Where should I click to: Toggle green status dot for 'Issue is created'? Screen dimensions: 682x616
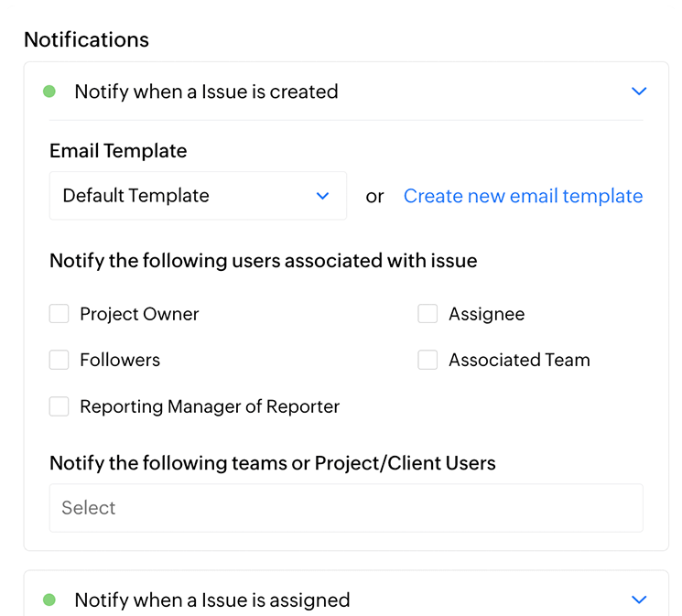pyautogui.click(x=49, y=92)
